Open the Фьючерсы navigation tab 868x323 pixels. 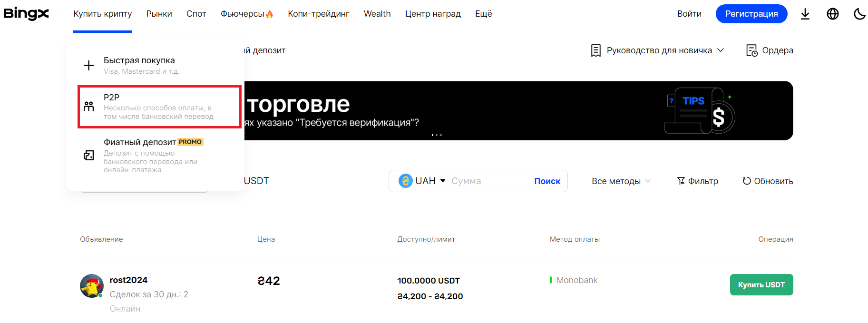(x=246, y=14)
